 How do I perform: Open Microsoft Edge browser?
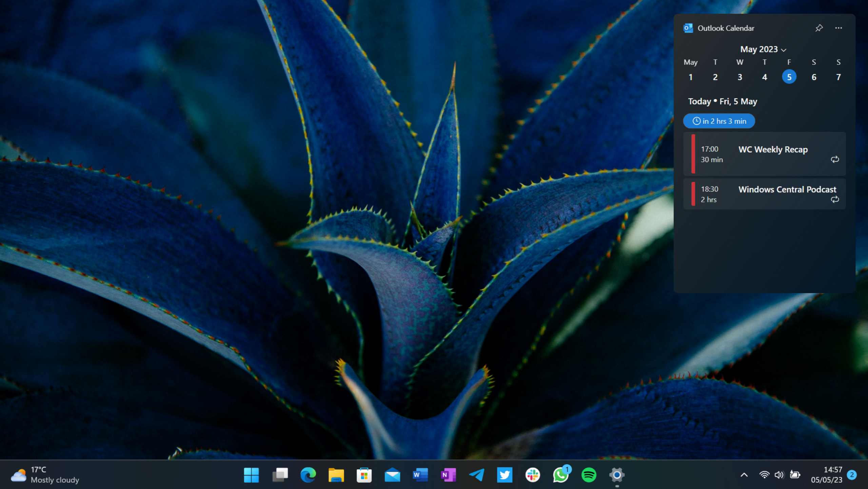[x=308, y=475]
